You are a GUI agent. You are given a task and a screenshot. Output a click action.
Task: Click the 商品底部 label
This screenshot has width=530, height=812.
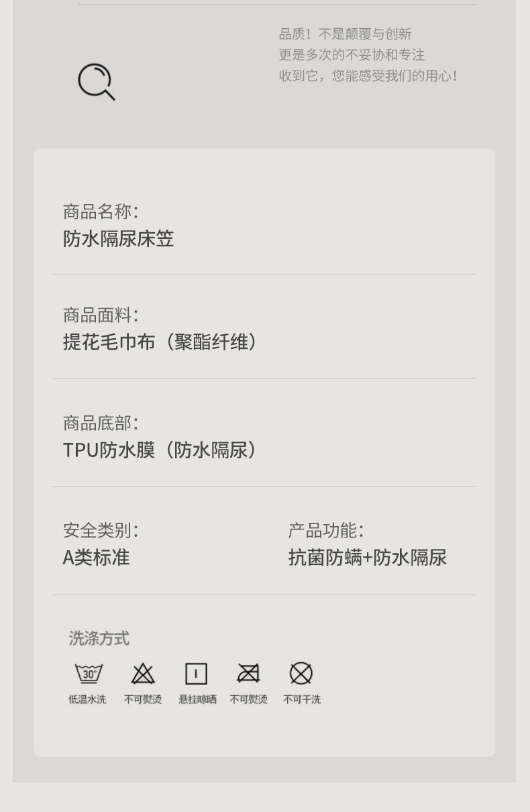tap(101, 423)
